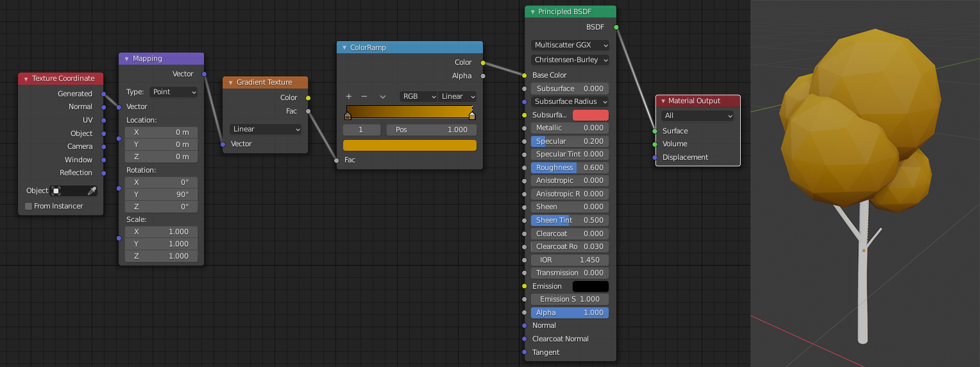Adjust the Specular slider
980x367 pixels.
(570, 141)
